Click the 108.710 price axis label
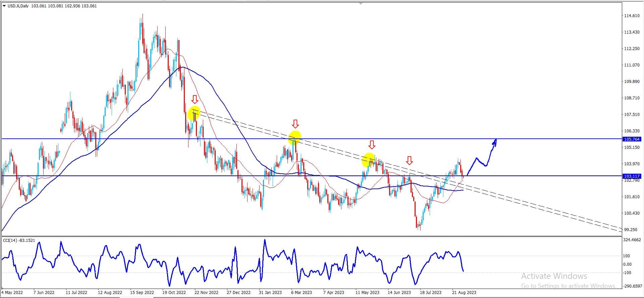The height and width of the screenshot is (298, 644). tap(632, 98)
